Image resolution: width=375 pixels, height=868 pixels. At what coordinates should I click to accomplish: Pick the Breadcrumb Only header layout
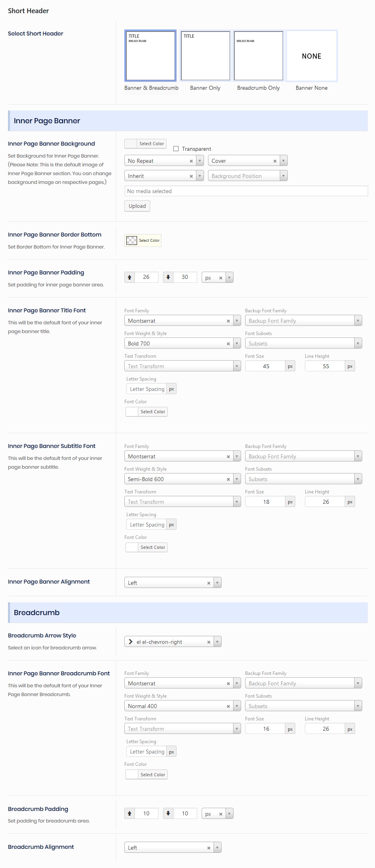coord(258,56)
